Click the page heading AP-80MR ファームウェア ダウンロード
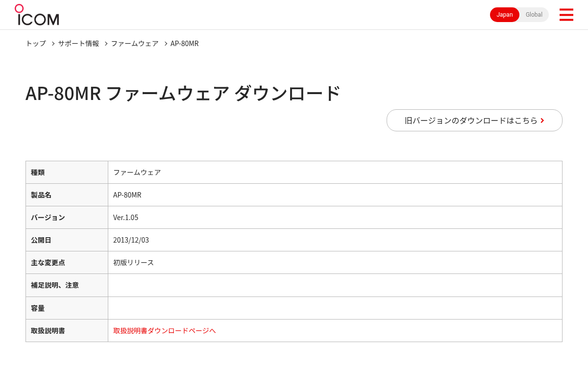Image resolution: width=588 pixels, height=371 pixels. pos(183,93)
